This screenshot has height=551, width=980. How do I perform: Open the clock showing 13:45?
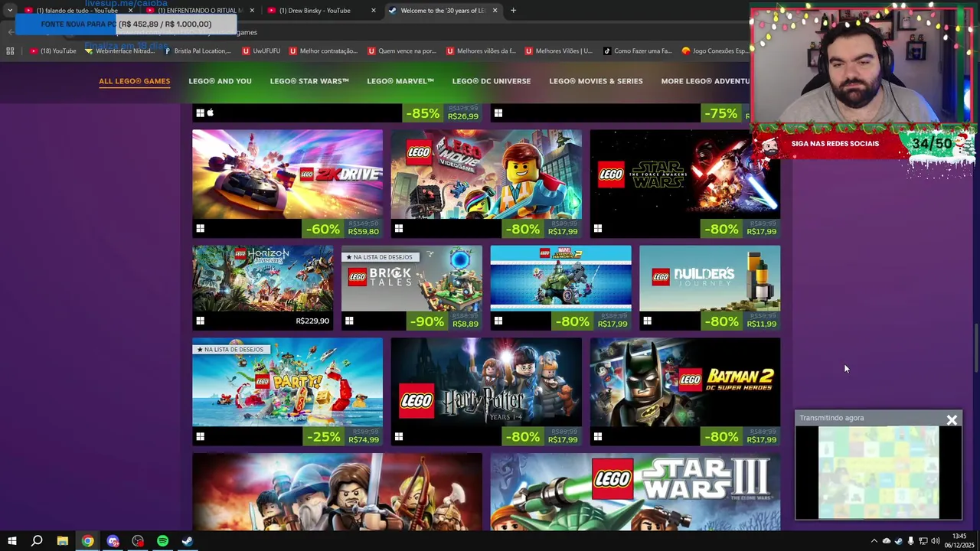(959, 541)
